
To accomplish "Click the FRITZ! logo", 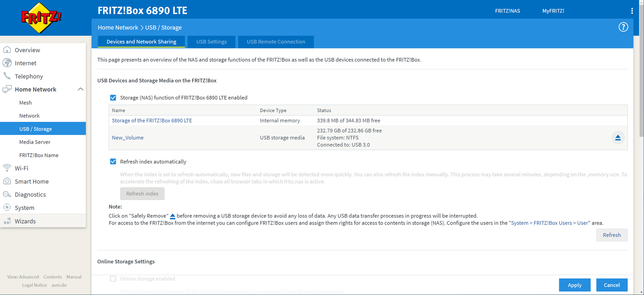I will coord(41,18).
